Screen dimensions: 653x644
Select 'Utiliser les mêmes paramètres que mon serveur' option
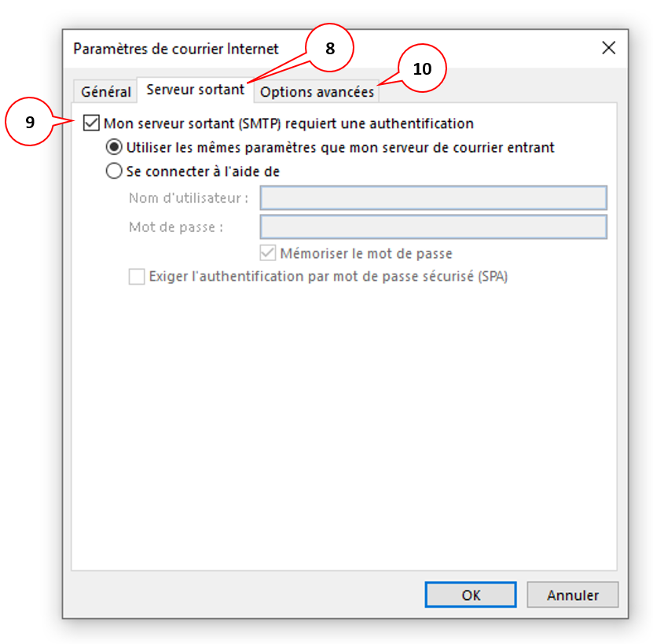point(114,148)
